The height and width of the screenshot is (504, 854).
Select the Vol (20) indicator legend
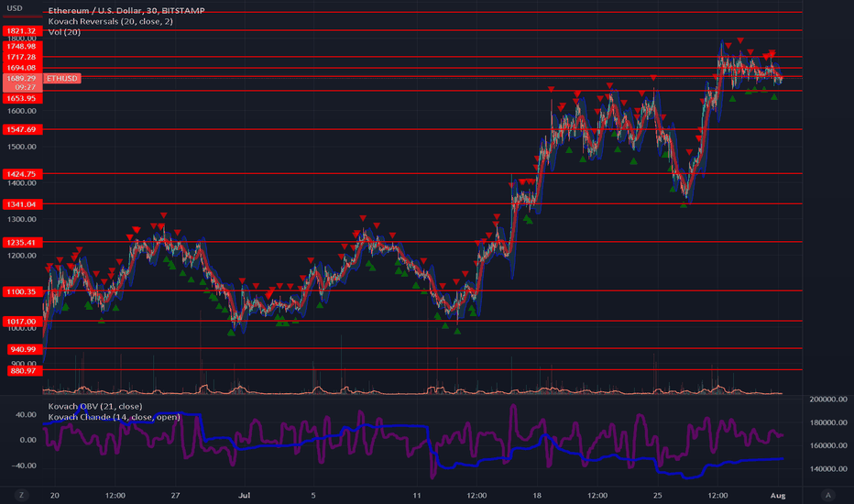(64, 32)
